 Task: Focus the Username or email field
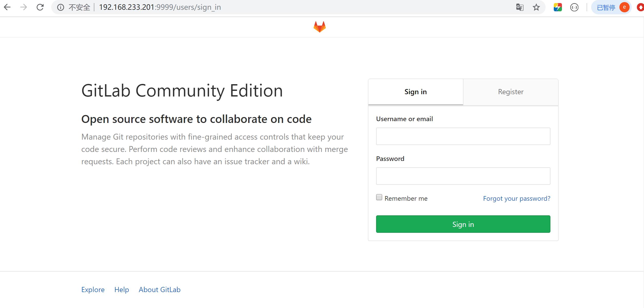coord(463,136)
